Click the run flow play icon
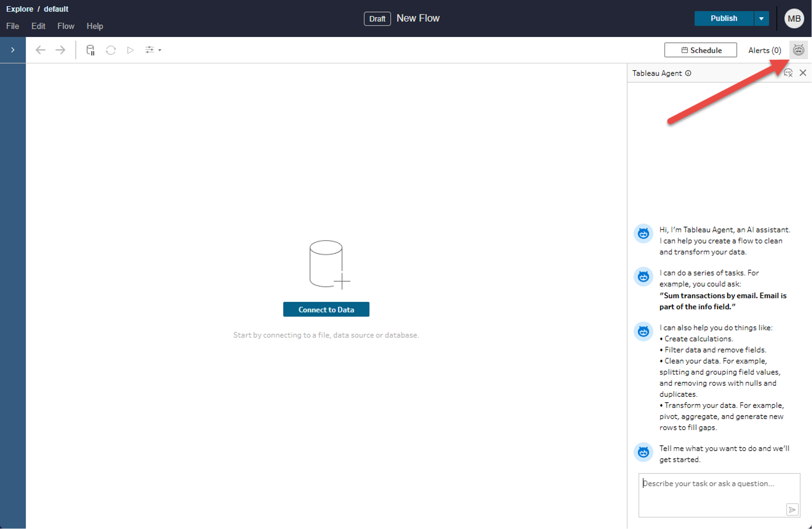The width and height of the screenshot is (812, 529). point(130,50)
